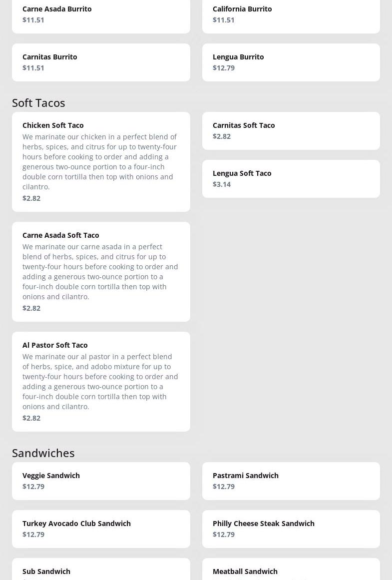Choose the Carnitas Burrito menu item
The height and width of the screenshot is (580, 392).
tap(101, 62)
